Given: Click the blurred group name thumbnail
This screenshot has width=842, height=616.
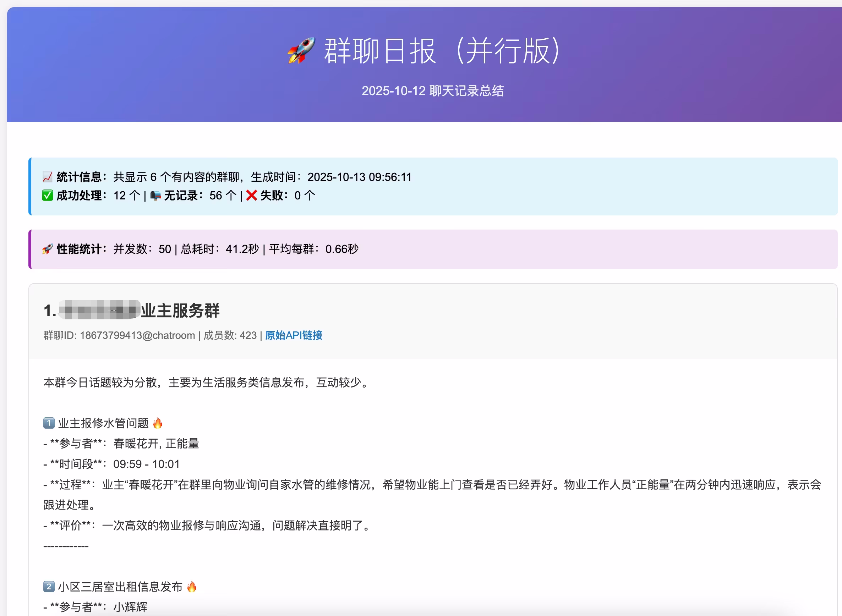Looking at the screenshot, I should pyautogui.click(x=99, y=310).
